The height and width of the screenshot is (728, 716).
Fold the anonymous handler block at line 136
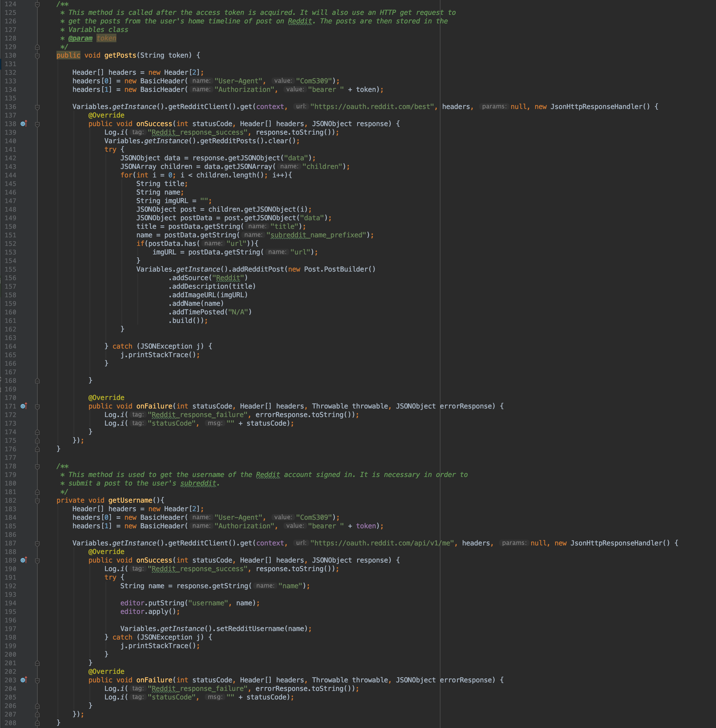click(37, 107)
